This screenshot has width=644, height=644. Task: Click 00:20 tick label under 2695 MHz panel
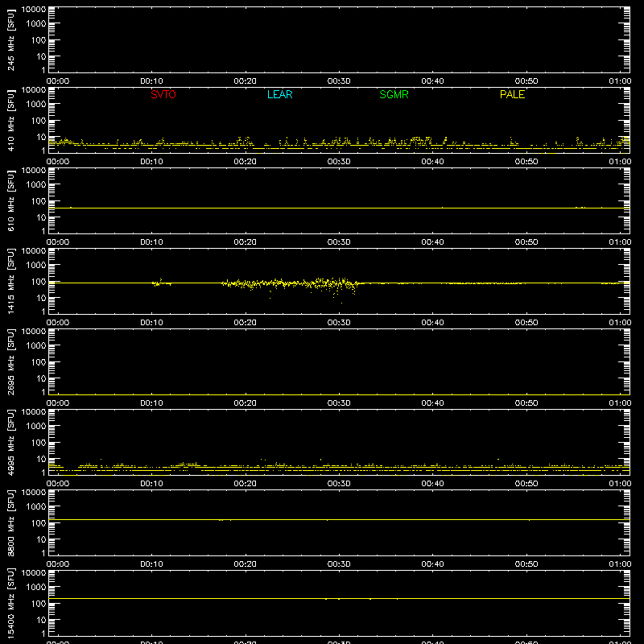click(246, 403)
